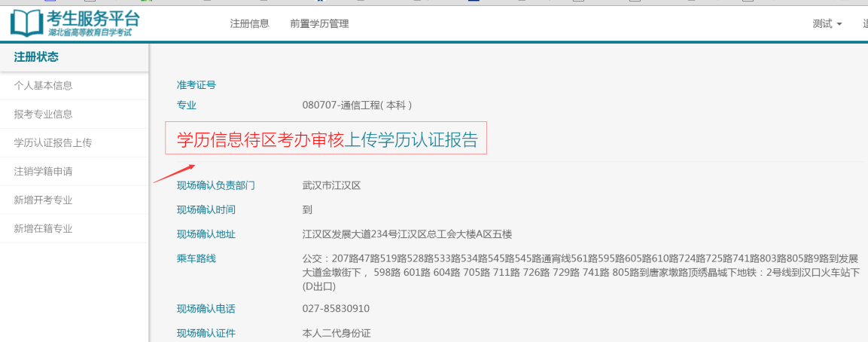The height and width of the screenshot is (342, 868).
Task: Open the 注册信息 menu item
Action: pos(249,23)
